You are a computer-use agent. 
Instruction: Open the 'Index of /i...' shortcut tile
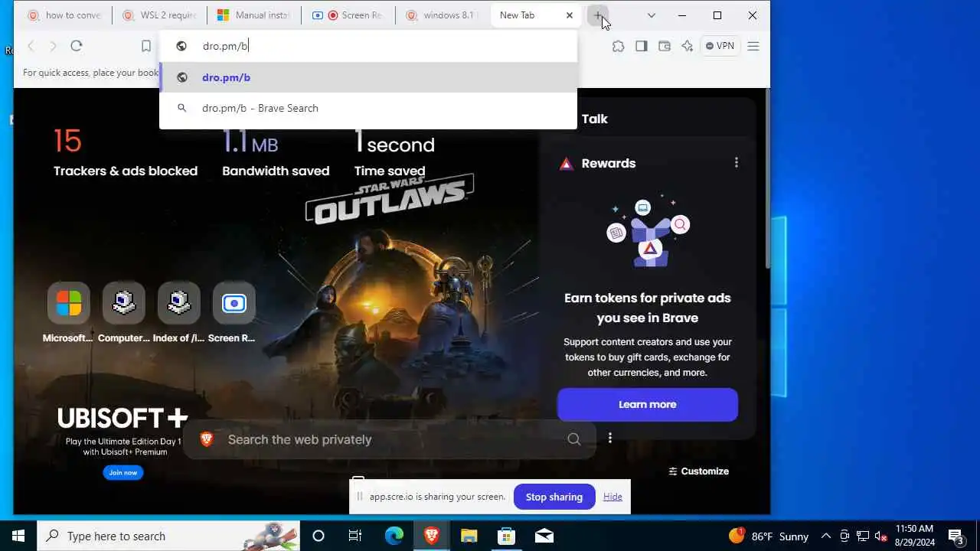[x=179, y=313]
